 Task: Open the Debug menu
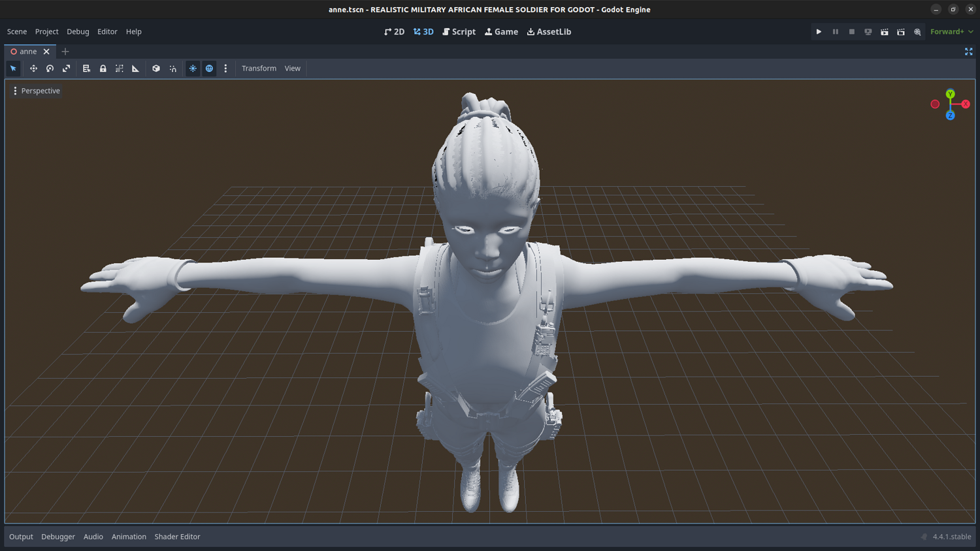pyautogui.click(x=78, y=31)
